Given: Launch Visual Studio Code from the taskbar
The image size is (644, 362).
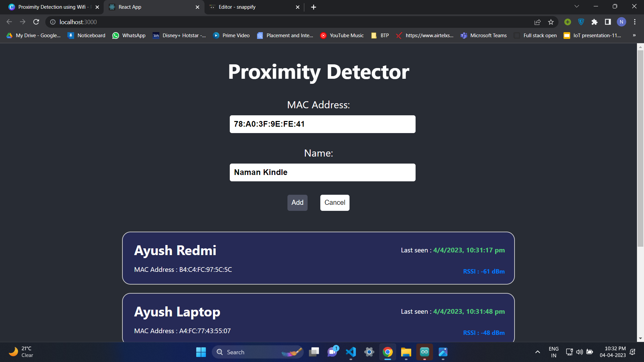Looking at the screenshot, I should pyautogui.click(x=351, y=352).
